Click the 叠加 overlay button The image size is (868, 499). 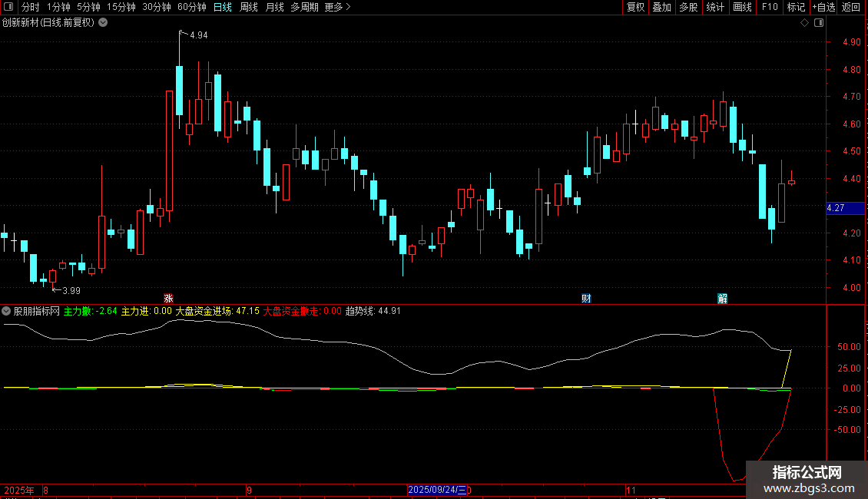point(661,7)
